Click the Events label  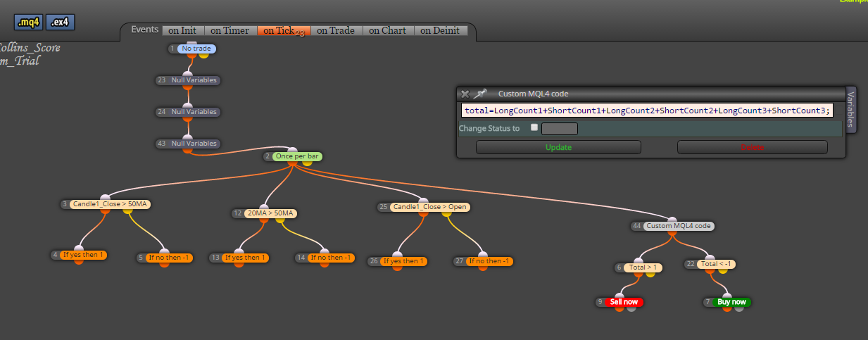145,30
